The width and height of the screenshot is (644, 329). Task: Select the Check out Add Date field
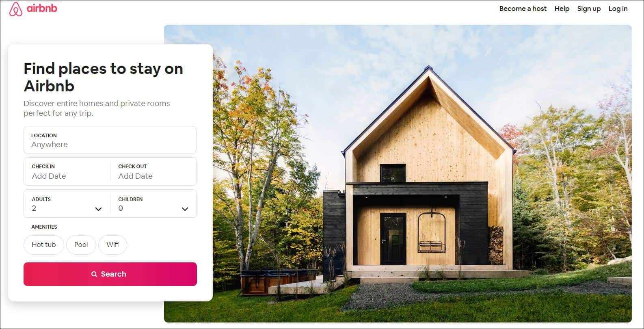click(153, 171)
